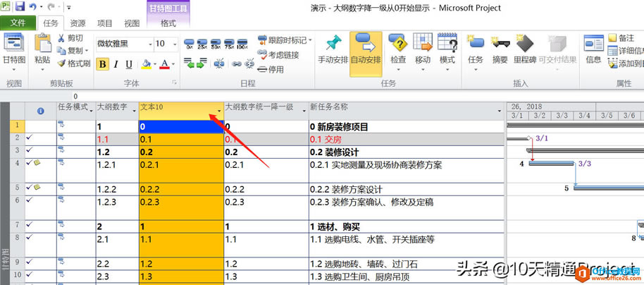
Task: Switch to the 资源 (Resource) ribbon tab
Action: click(78, 23)
